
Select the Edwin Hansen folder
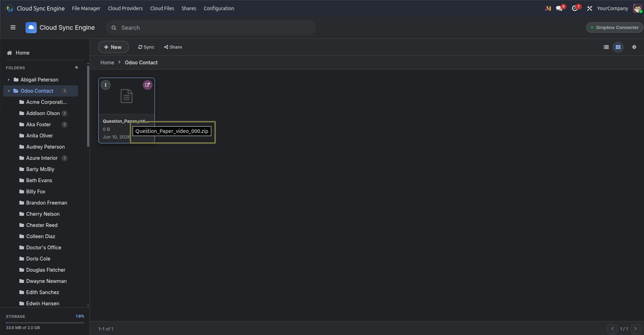[x=43, y=304]
